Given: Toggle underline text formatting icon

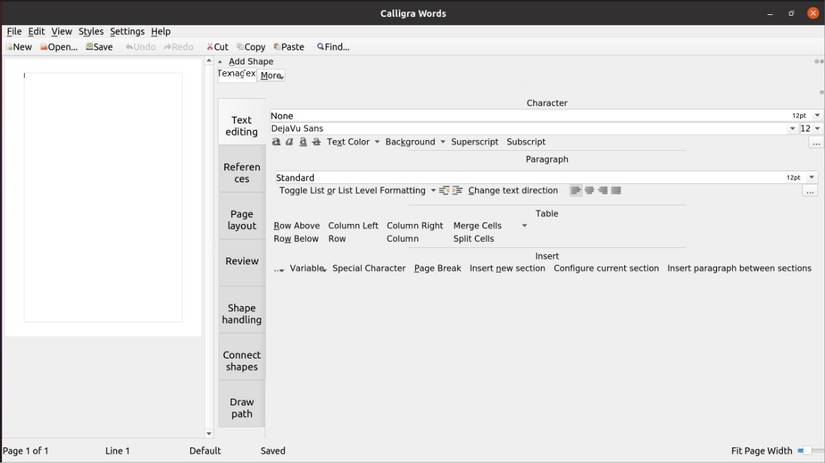Looking at the screenshot, I should tap(303, 142).
